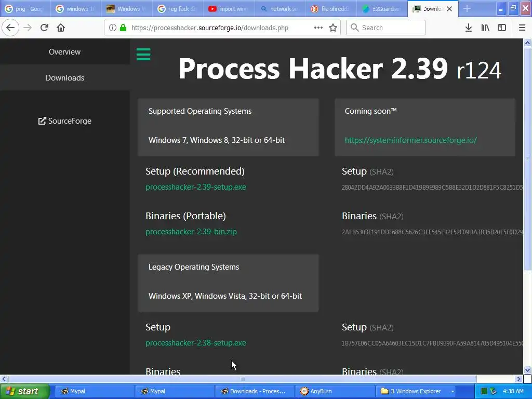
Task: Switch to the 'png - Goog' tab
Action: [25, 9]
